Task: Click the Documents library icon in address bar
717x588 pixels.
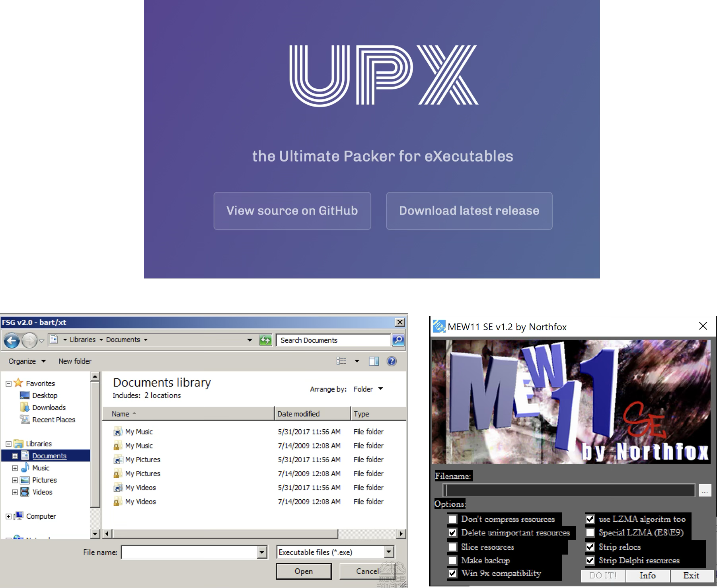Action: (x=54, y=339)
